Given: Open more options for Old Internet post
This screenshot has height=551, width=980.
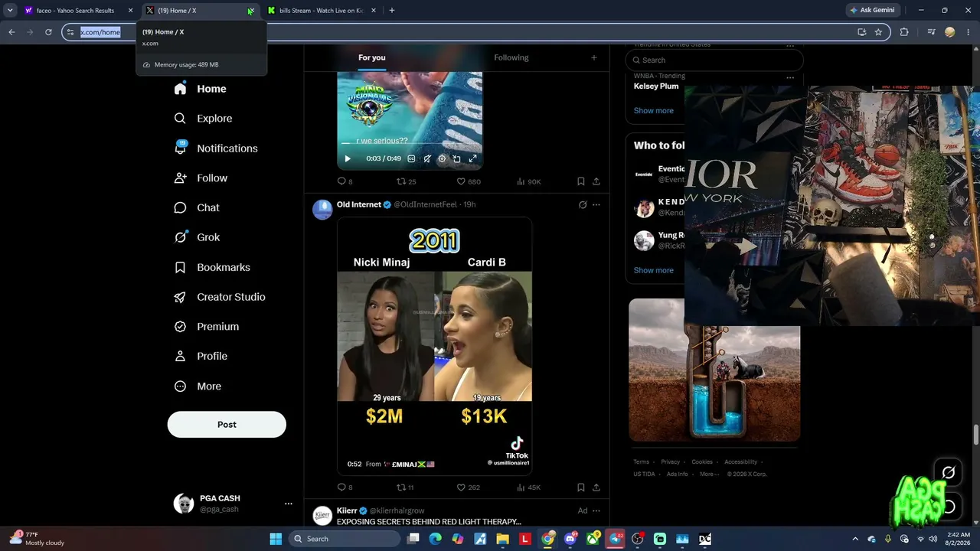Looking at the screenshot, I should (596, 205).
